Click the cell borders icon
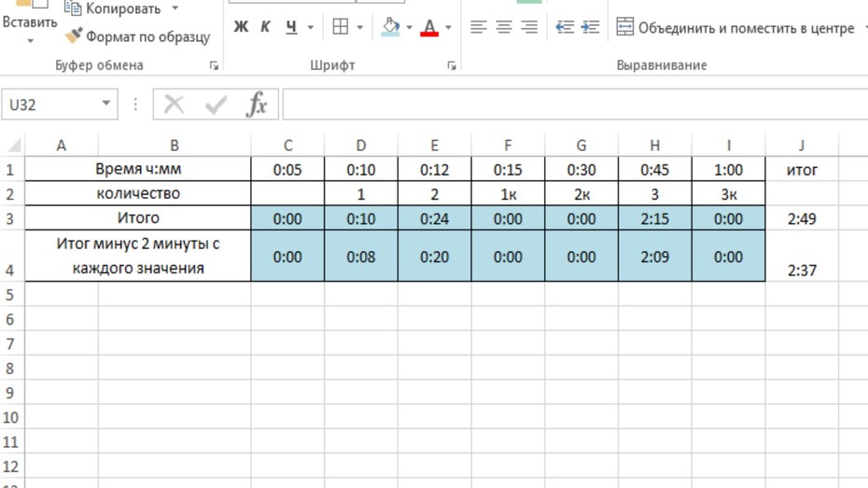 point(341,26)
